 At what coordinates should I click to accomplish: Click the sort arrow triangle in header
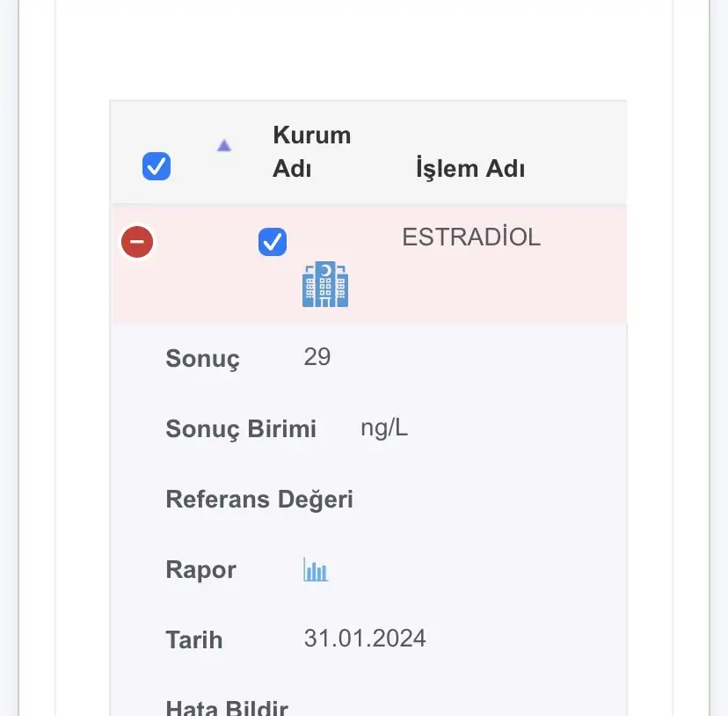click(x=224, y=146)
